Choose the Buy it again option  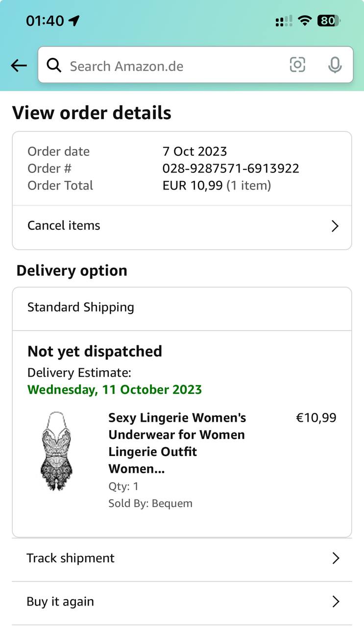(182, 603)
